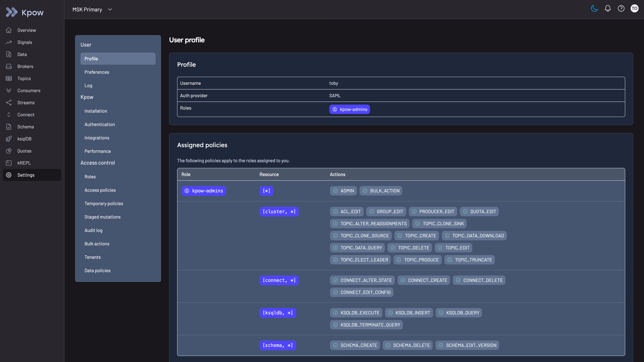The width and height of the screenshot is (644, 362).
Task: Click the KSQLDB_TERMINATE_QUERY action chip
Action: pyautogui.click(x=366, y=325)
